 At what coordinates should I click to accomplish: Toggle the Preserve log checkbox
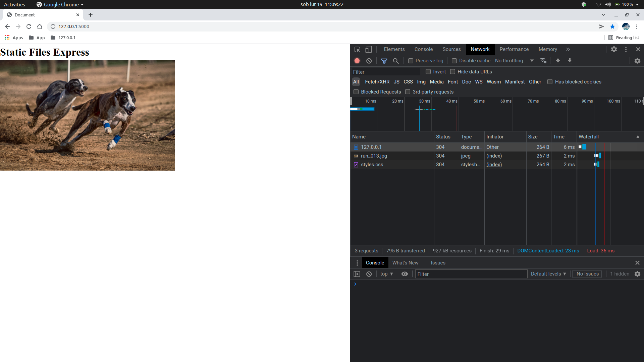[411, 61]
